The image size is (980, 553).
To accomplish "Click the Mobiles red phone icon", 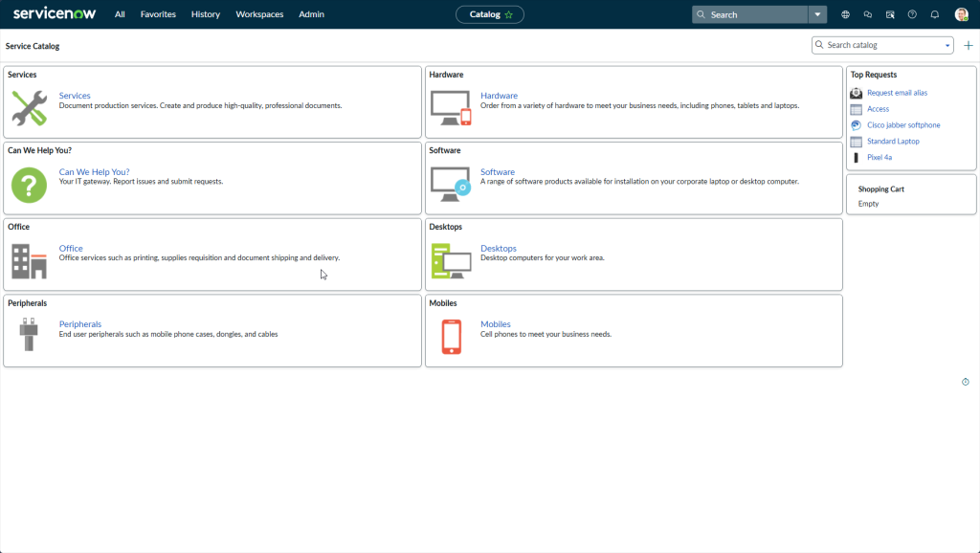I will [x=451, y=336].
